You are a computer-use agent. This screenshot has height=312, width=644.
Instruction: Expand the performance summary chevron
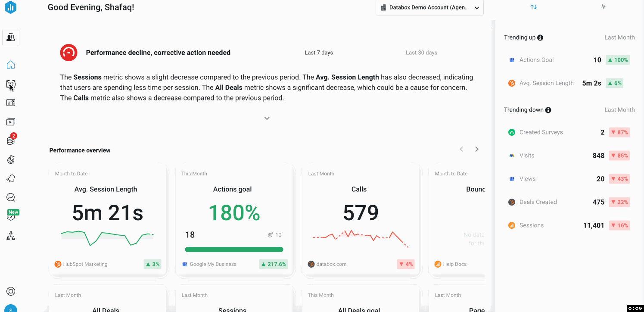pyautogui.click(x=267, y=118)
